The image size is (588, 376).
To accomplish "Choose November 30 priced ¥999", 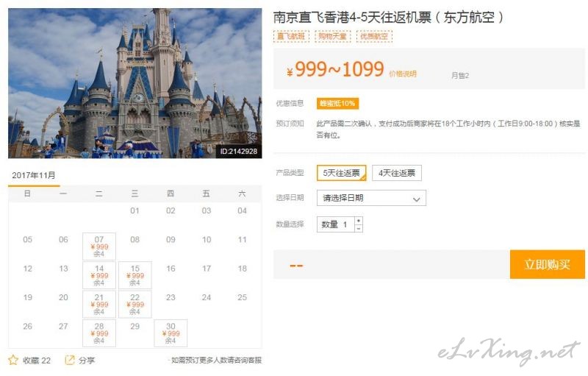I will 171,333.
